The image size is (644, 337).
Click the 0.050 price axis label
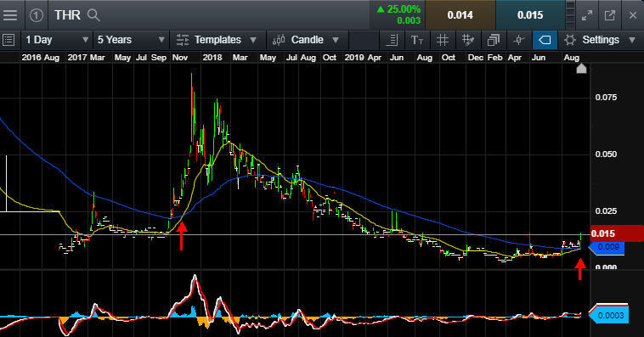click(x=606, y=154)
